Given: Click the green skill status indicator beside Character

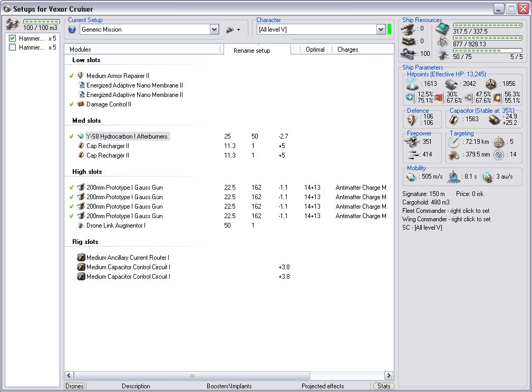Looking at the screenshot, I should click(x=389, y=29).
